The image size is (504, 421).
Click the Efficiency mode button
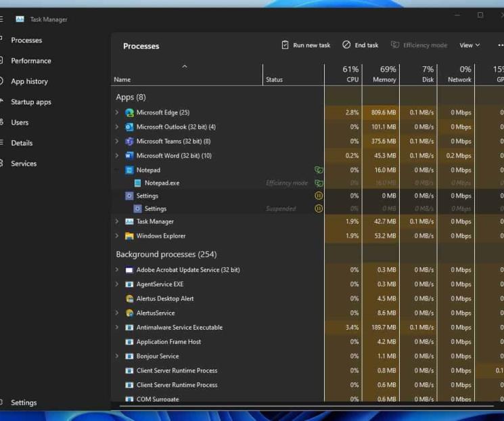click(419, 45)
